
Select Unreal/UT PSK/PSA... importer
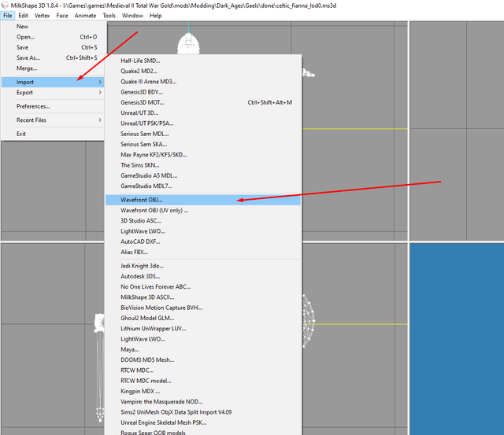[203, 123]
